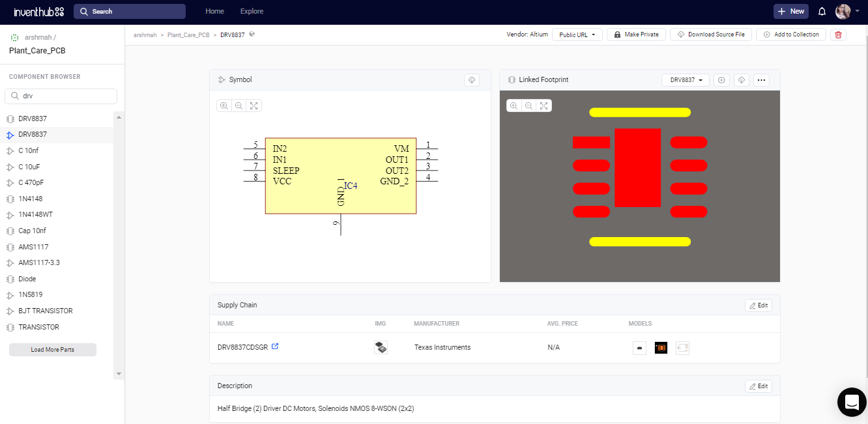Zoom in on the Linked Footprint preview
The width and height of the screenshot is (868, 424).
514,106
